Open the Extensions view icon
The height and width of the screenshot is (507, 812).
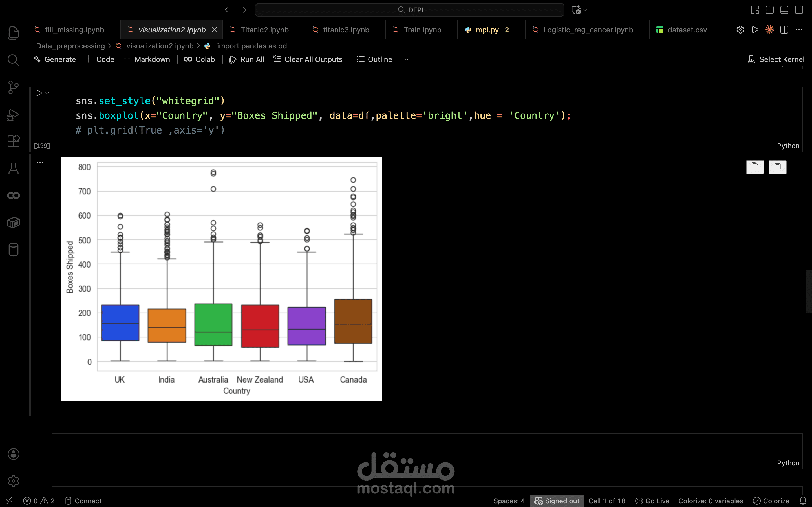[14, 141]
